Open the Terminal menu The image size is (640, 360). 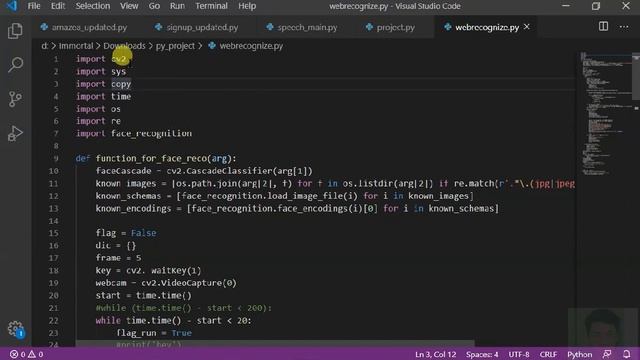[x=211, y=6]
